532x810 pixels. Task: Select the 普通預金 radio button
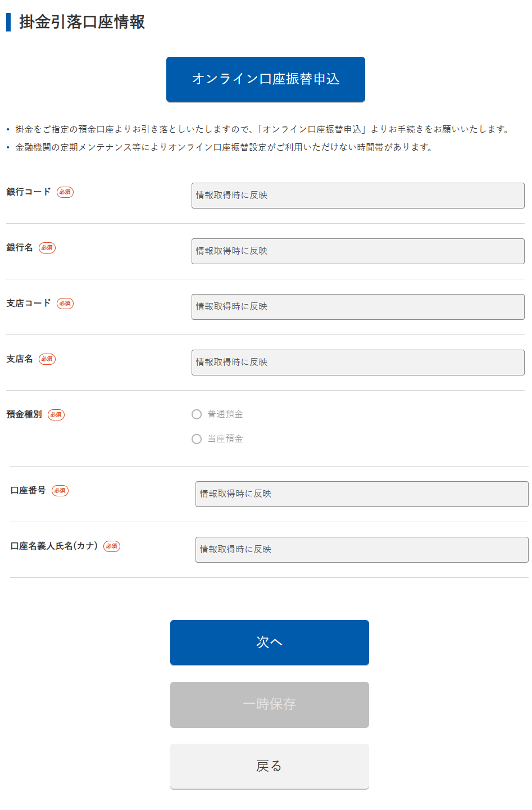(197, 414)
